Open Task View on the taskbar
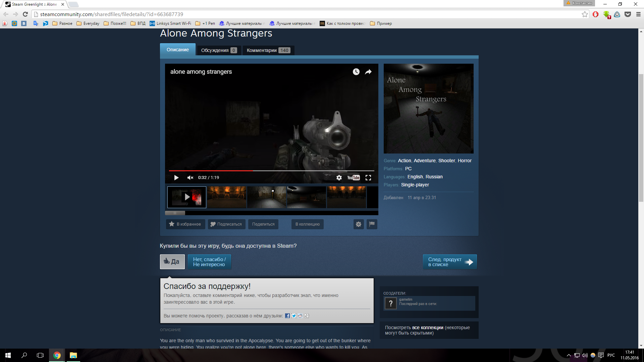The image size is (644, 362). coord(40,355)
